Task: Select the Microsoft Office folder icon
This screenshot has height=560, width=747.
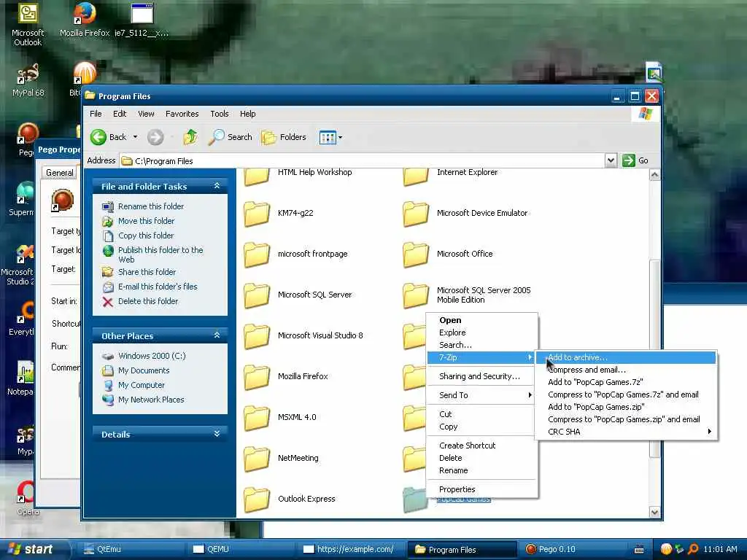Action: pos(415,254)
